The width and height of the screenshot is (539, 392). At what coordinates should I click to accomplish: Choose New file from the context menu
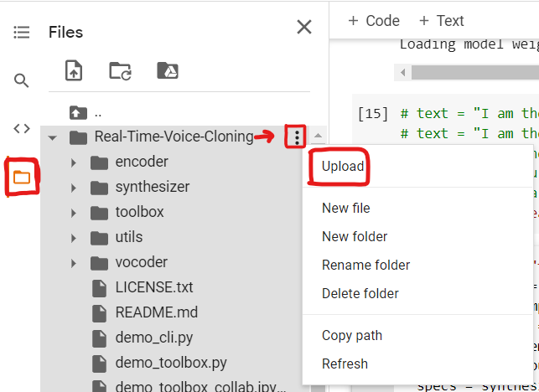coord(346,209)
